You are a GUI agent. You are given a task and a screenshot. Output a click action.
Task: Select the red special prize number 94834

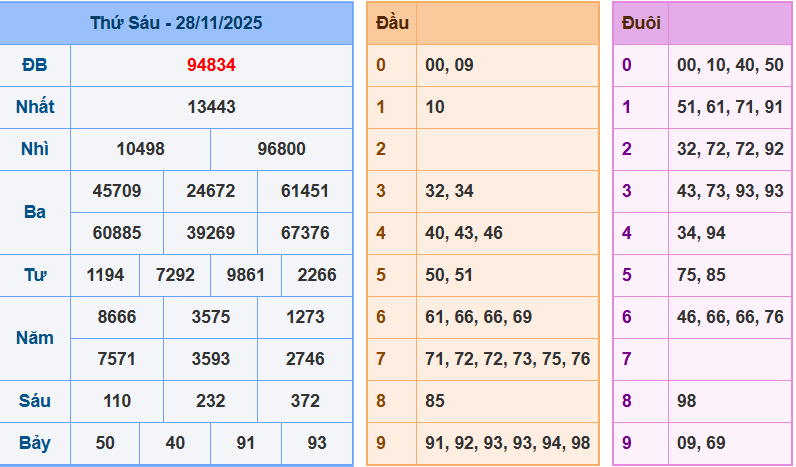[211, 65]
